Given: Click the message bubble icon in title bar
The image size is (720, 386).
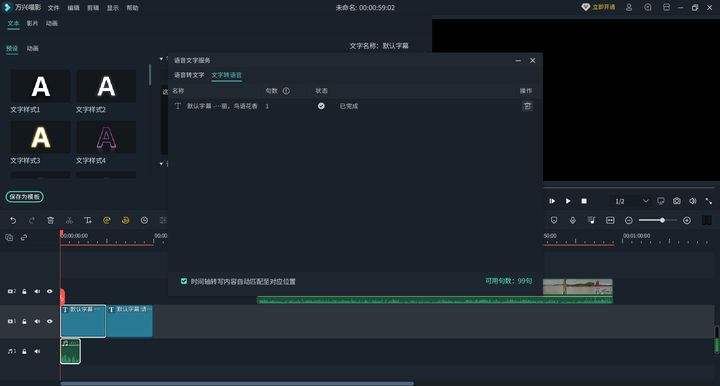Looking at the screenshot, I should click(648, 7).
